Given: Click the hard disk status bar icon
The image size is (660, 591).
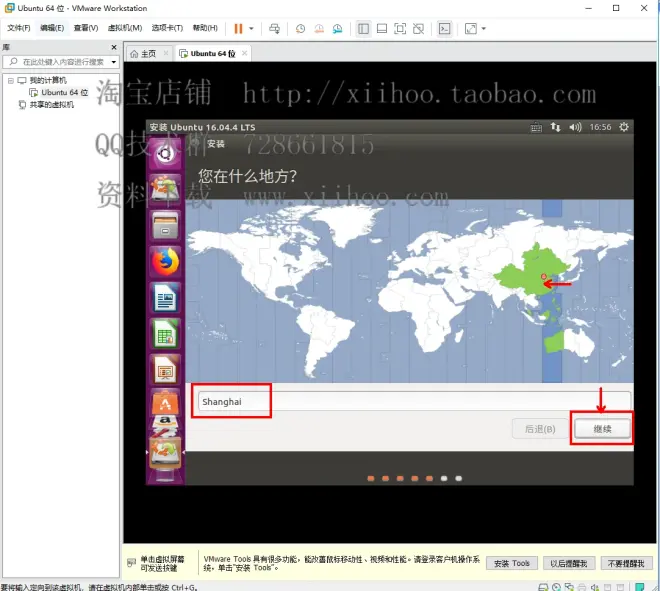Looking at the screenshot, I should (543, 587).
